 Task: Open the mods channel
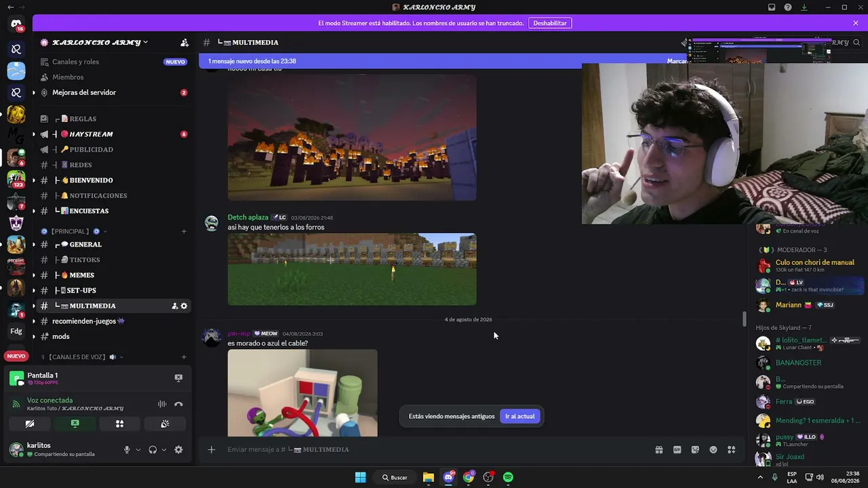coord(113,337)
